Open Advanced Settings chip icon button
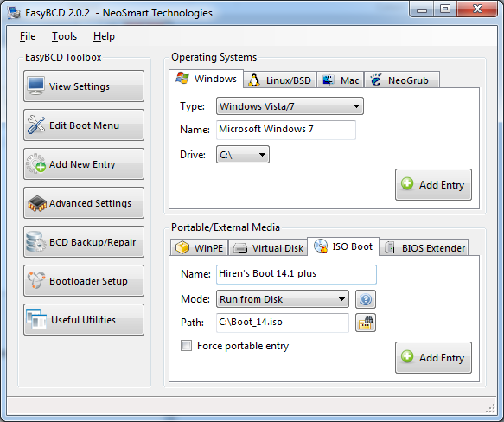 (84, 203)
